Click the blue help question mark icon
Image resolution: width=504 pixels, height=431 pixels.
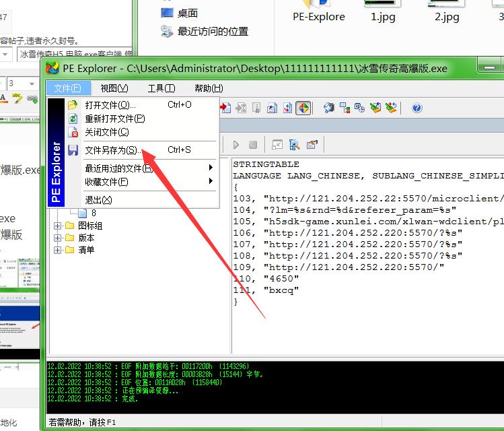(x=417, y=108)
